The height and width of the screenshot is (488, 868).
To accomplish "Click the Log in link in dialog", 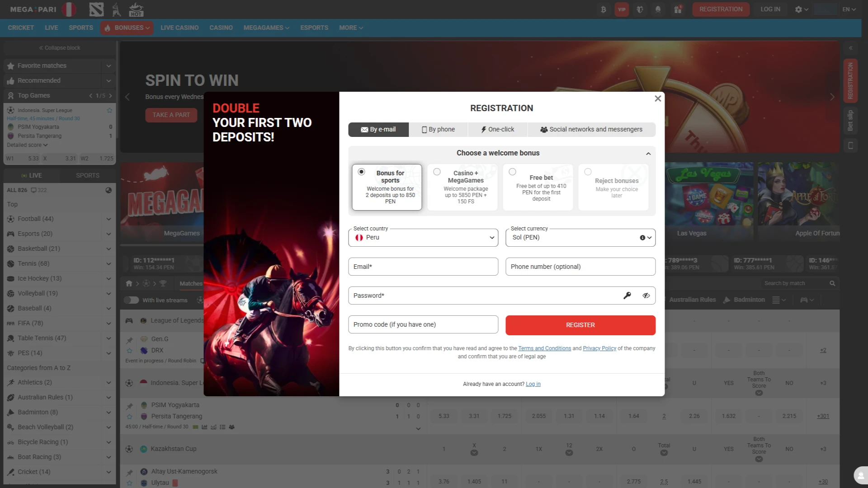I will (x=533, y=384).
